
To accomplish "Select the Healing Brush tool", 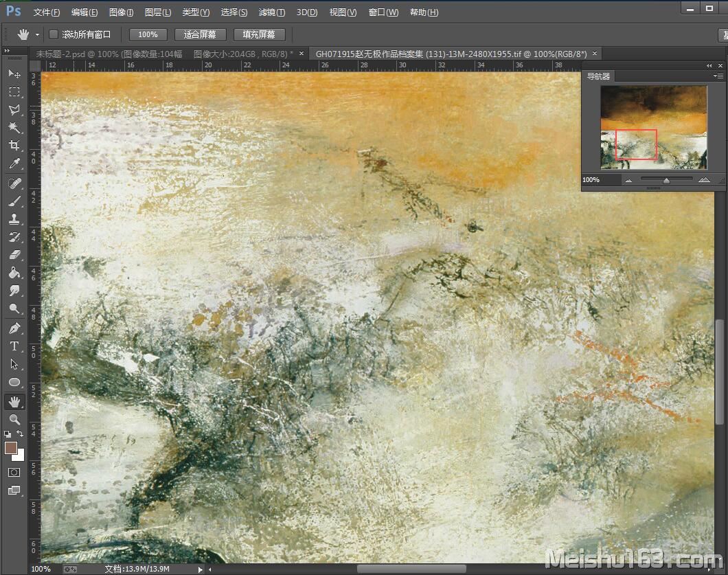I will tap(14, 183).
